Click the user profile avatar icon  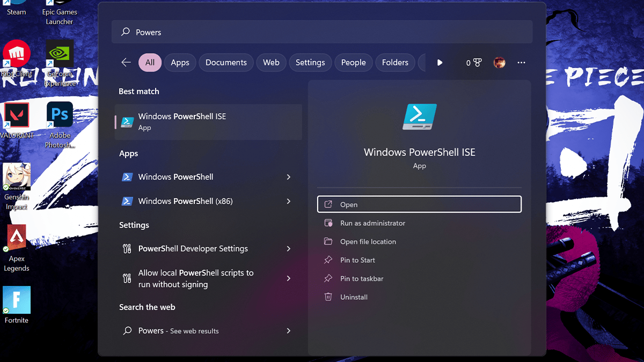[x=499, y=63]
